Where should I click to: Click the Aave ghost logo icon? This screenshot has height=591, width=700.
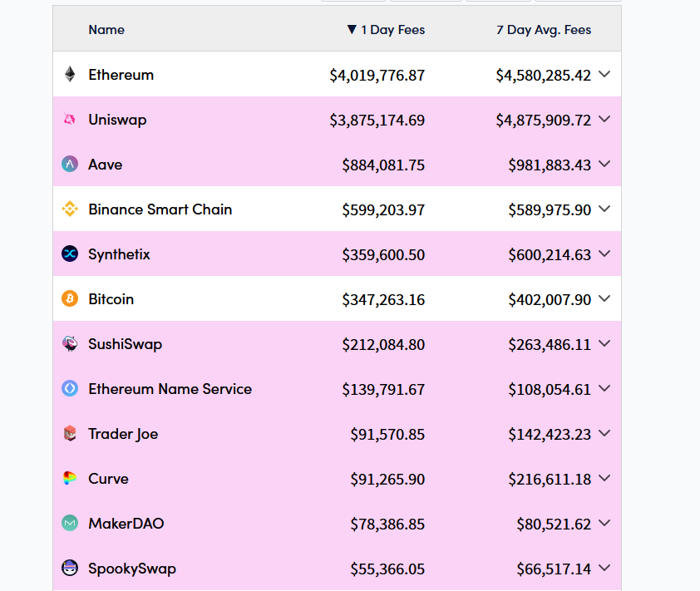click(x=70, y=164)
